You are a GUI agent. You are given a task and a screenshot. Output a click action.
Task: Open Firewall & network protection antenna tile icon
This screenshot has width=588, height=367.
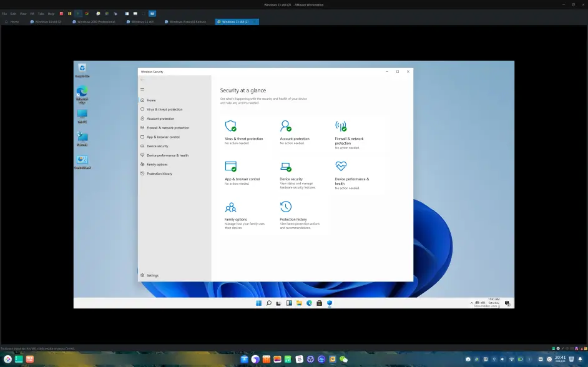pyautogui.click(x=341, y=126)
